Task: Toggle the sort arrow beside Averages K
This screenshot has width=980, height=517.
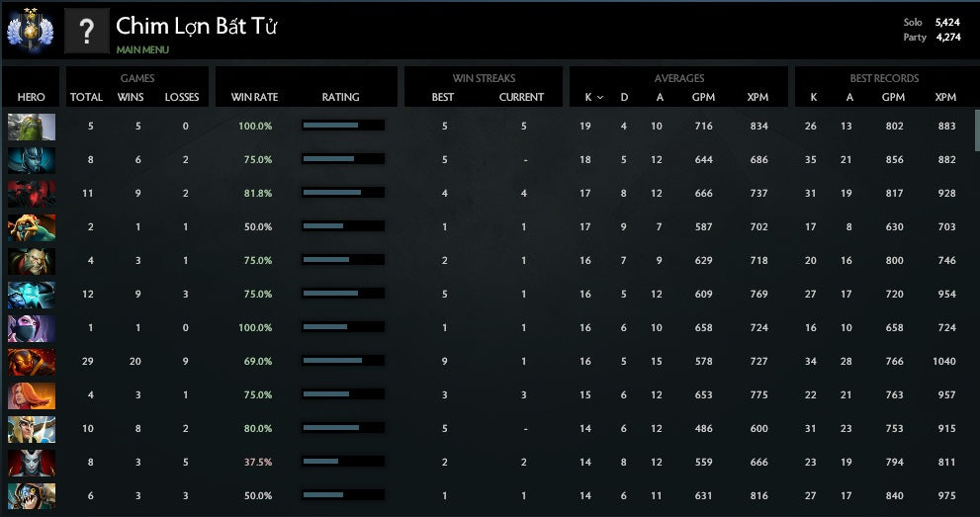Action: click(600, 98)
